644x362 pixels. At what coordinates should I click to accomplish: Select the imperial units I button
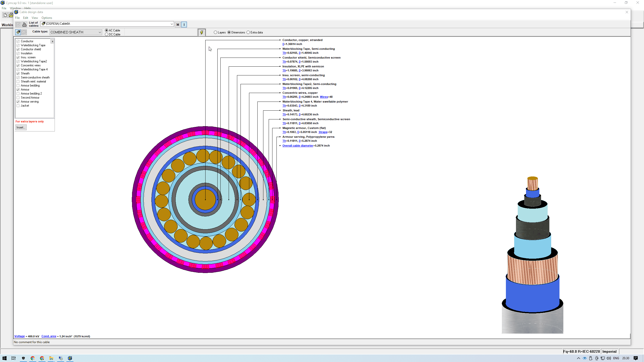[x=184, y=24]
